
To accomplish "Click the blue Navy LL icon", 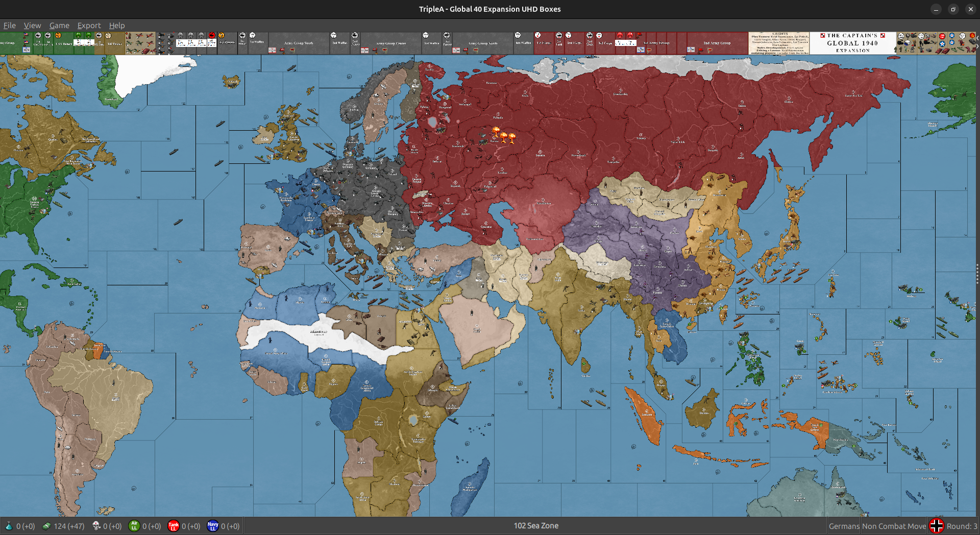I will click(x=213, y=526).
